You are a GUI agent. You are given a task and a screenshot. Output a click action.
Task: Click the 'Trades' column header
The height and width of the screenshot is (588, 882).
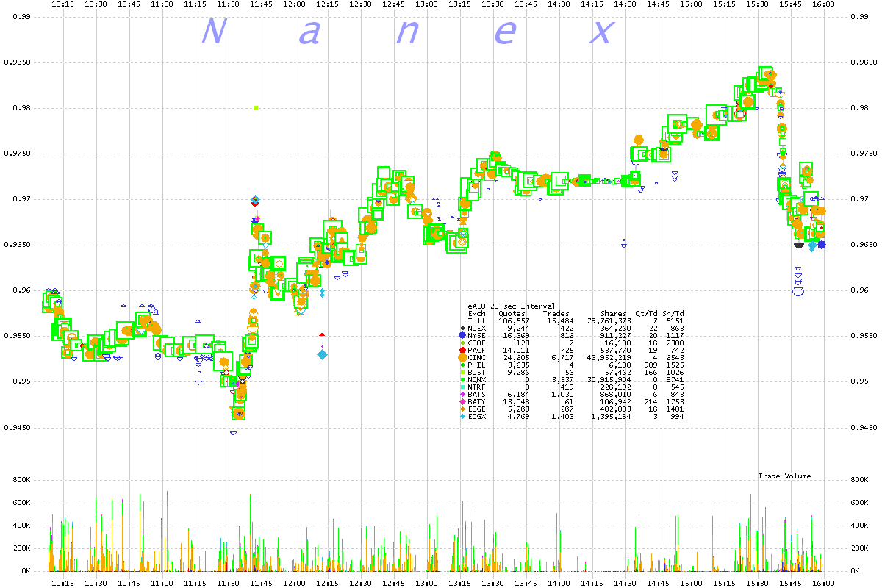tap(556, 313)
